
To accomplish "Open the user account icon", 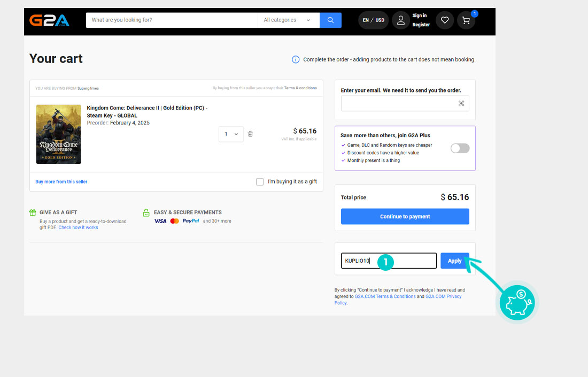I will coord(401,20).
